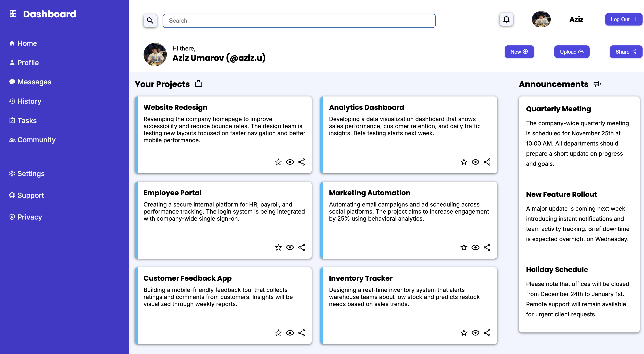Star the Inventory Tracker project
Screen dimensions: 644x354
464,333
